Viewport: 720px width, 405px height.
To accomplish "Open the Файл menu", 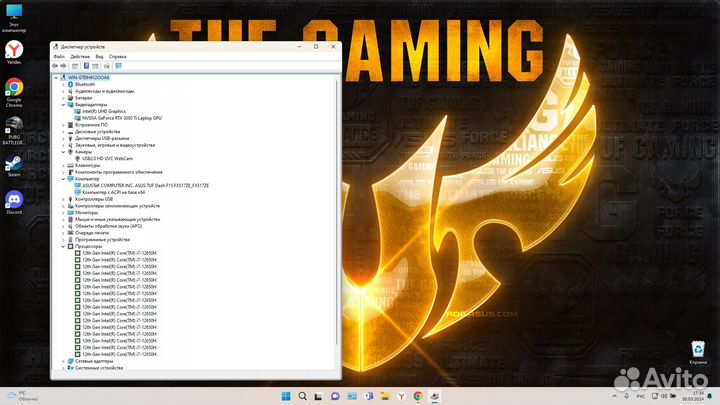I will click(59, 56).
